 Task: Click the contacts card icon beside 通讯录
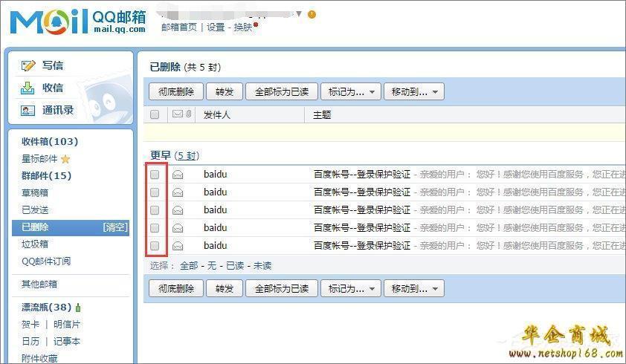(x=28, y=111)
